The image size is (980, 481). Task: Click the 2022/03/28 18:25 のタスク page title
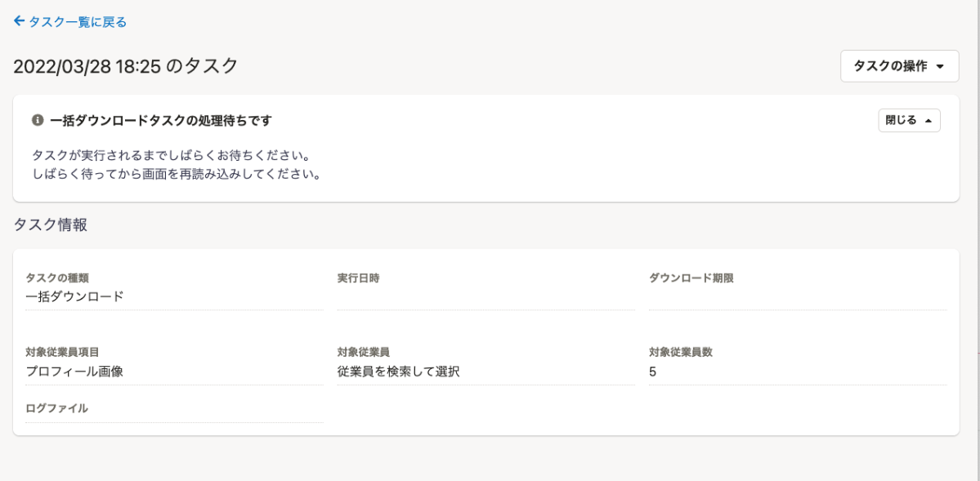[x=126, y=65]
